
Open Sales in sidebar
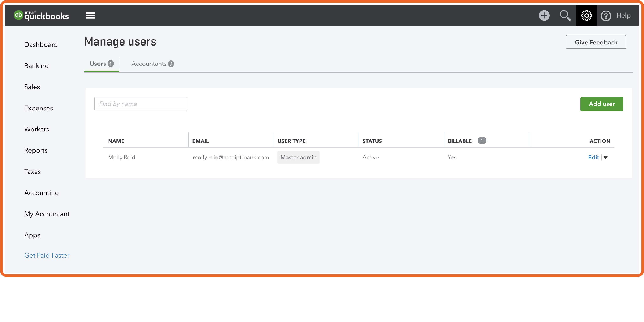pos(32,87)
